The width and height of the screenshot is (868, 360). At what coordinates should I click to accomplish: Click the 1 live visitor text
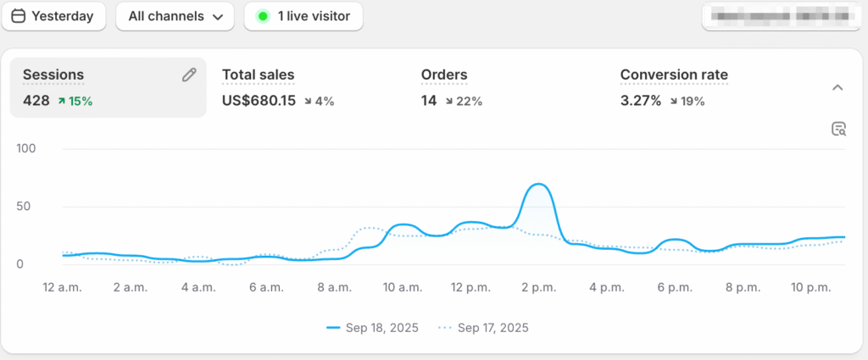click(x=314, y=16)
